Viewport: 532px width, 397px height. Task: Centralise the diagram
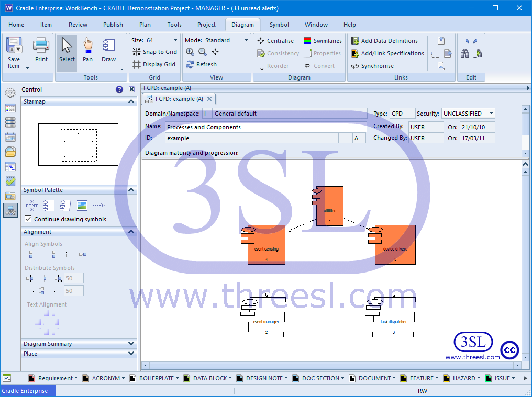275,41
